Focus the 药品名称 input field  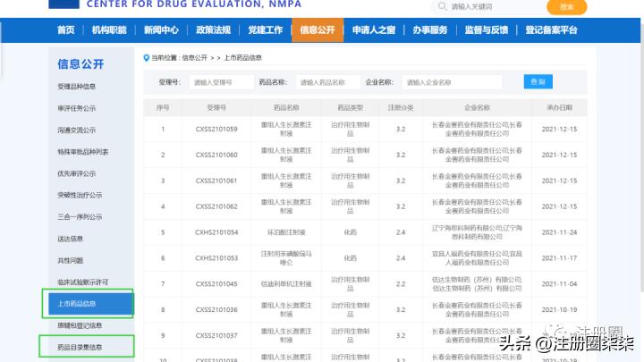[327, 82]
